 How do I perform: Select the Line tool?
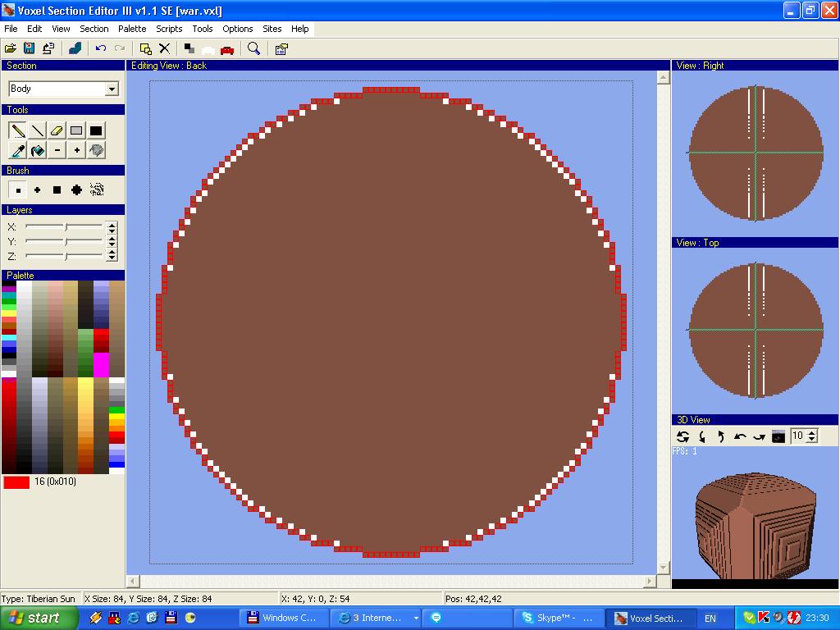38,130
